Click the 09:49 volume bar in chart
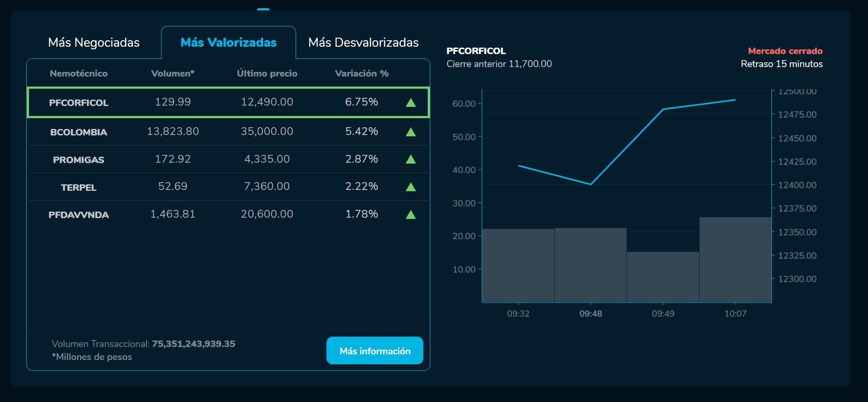 [x=663, y=277]
